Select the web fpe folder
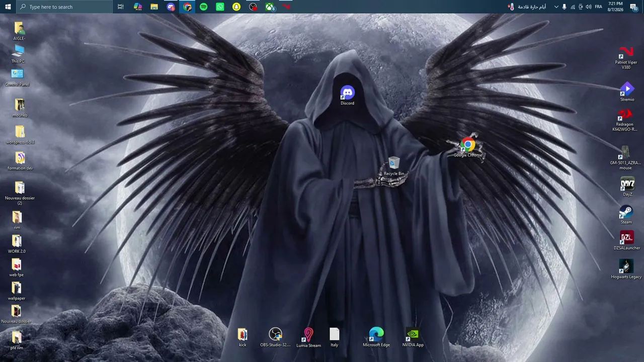The image size is (644, 362). (x=17, y=267)
